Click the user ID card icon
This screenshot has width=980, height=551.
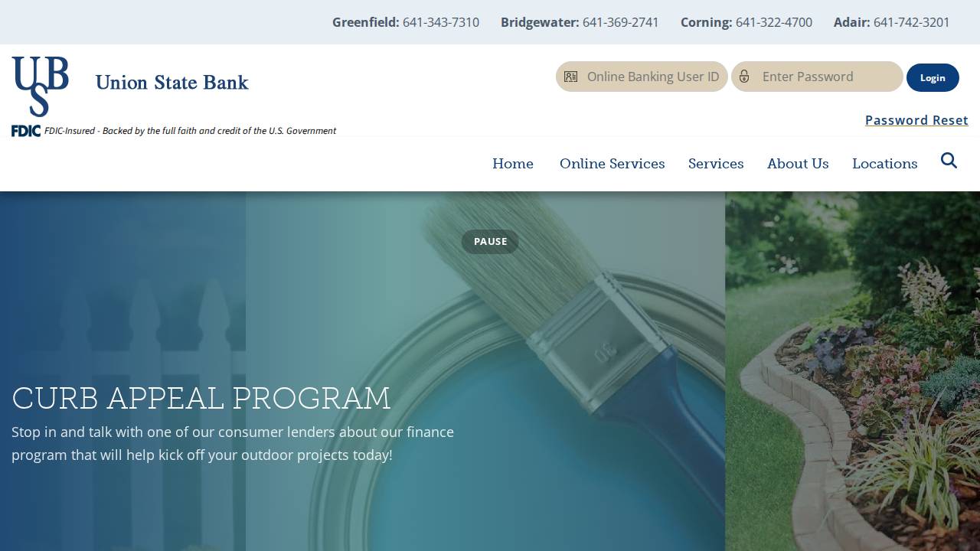click(570, 77)
